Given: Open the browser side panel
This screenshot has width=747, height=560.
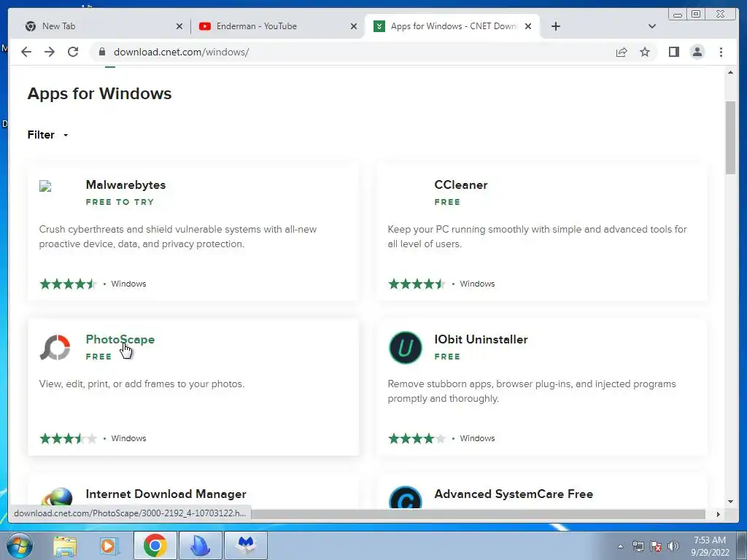Looking at the screenshot, I should pos(673,52).
